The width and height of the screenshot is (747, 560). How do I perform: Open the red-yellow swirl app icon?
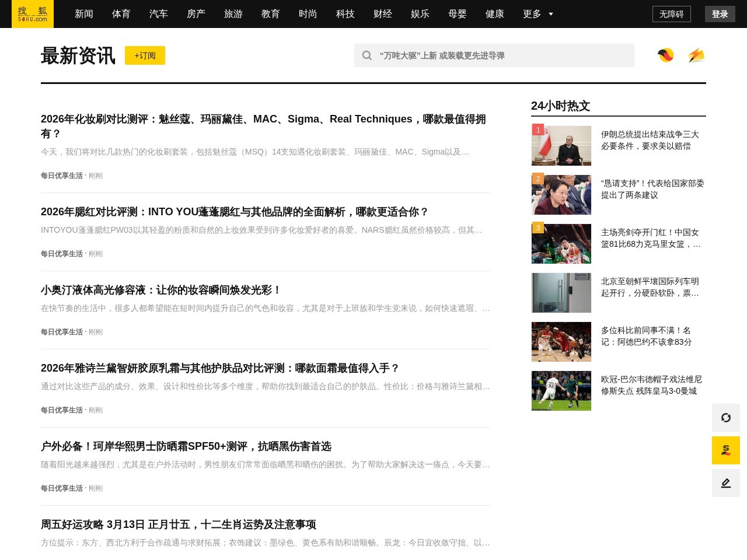[666, 55]
